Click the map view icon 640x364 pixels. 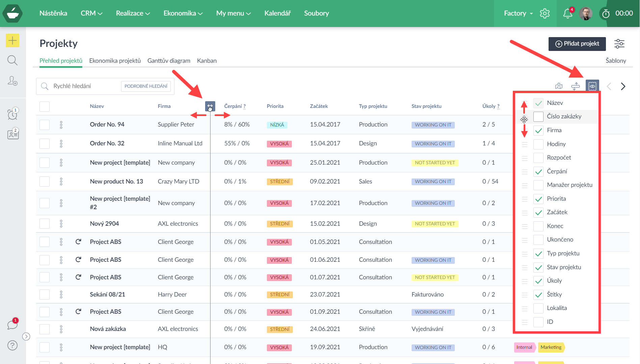pos(559,86)
